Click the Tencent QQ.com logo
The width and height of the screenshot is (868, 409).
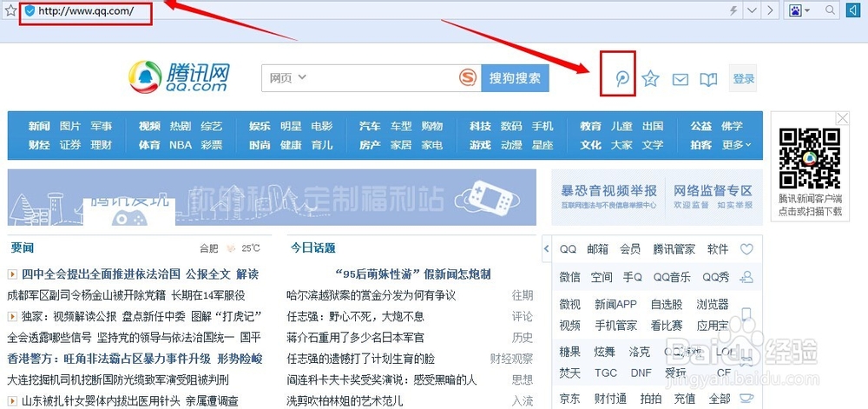point(179,77)
